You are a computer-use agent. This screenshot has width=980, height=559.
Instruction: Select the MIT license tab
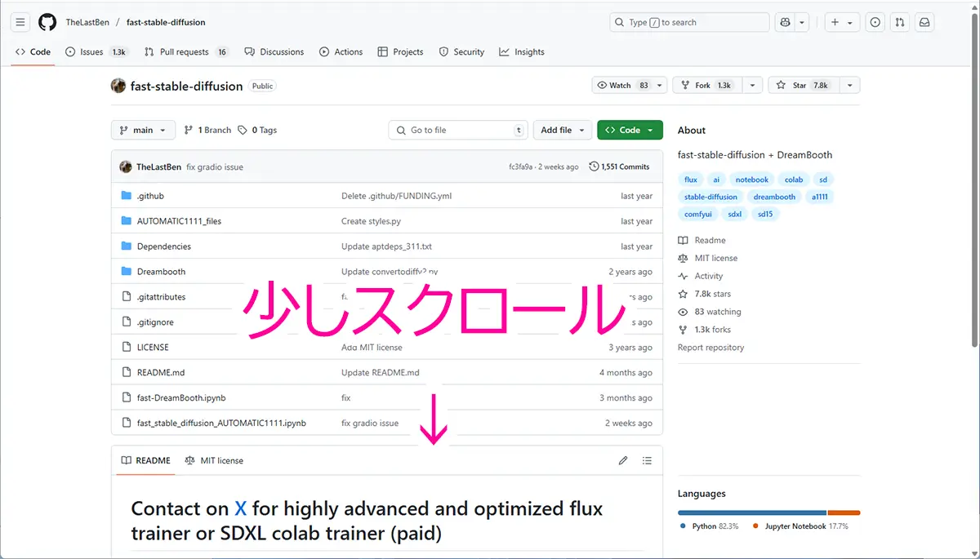214,460
